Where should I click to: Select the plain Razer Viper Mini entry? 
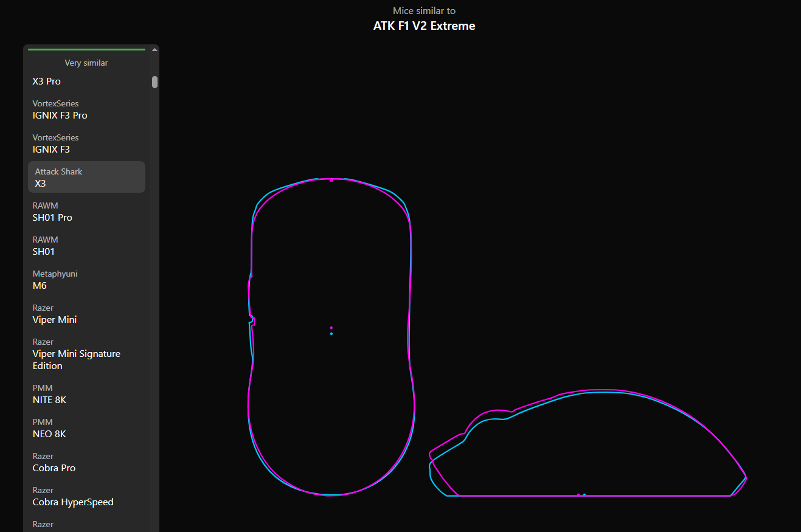pos(86,313)
